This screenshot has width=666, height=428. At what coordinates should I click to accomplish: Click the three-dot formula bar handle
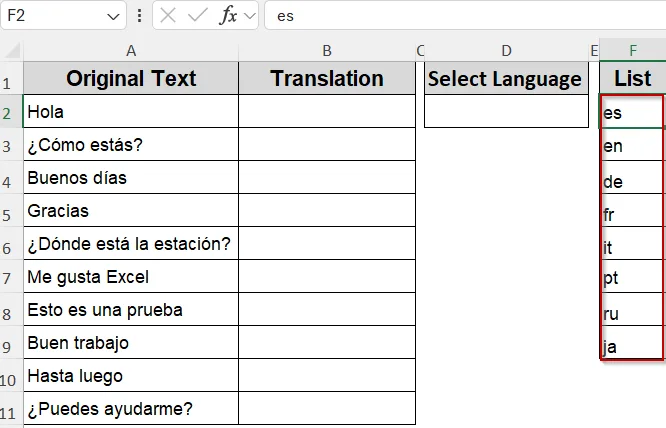(x=139, y=16)
